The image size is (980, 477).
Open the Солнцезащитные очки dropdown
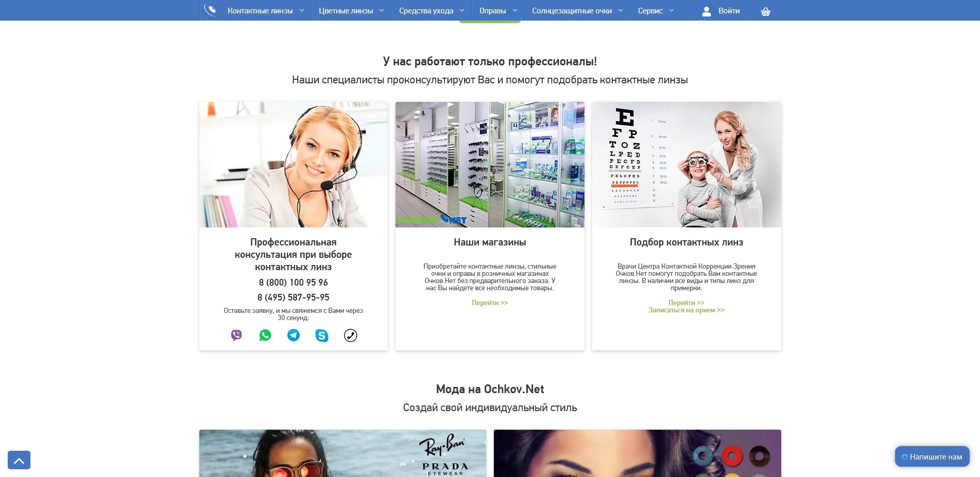577,11
